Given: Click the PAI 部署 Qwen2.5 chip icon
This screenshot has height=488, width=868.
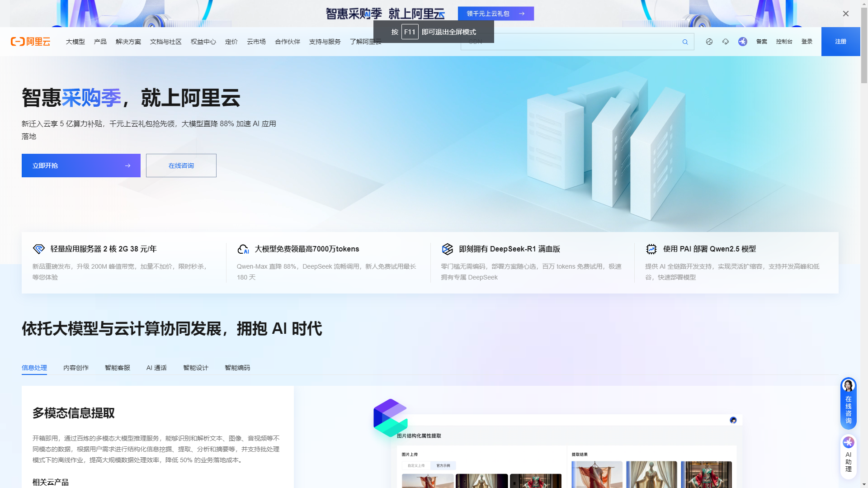Looking at the screenshot, I should pos(651,249).
